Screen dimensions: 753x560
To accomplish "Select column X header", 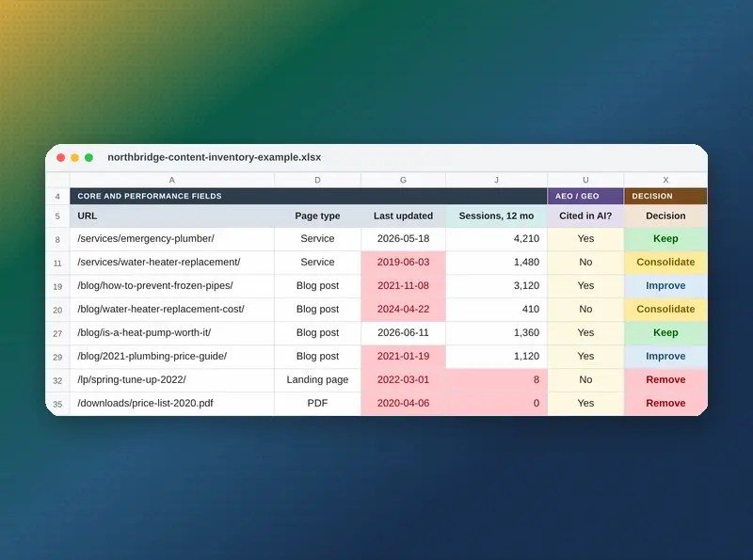I will [665, 180].
